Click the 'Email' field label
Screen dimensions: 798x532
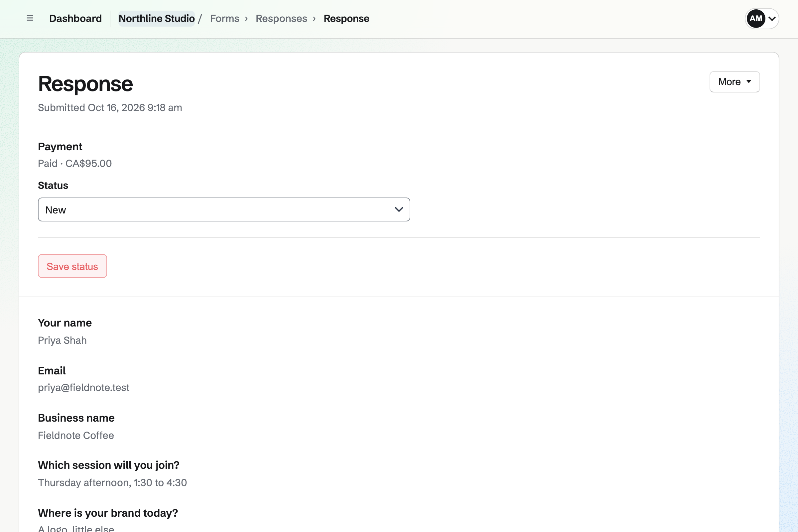coord(52,371)
